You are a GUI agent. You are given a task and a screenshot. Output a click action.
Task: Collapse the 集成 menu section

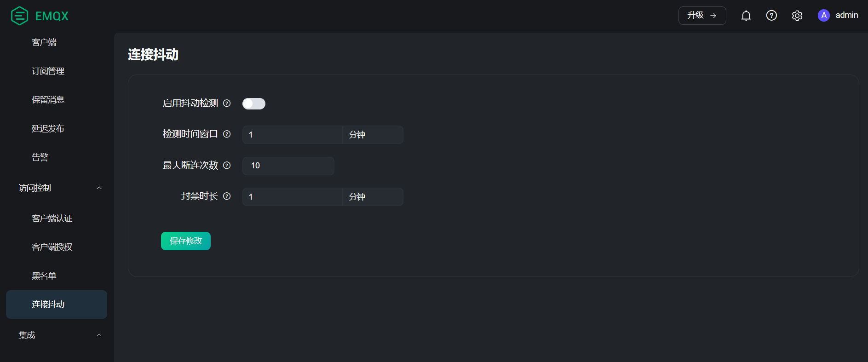pyautogui.click(x=99, y=335)
